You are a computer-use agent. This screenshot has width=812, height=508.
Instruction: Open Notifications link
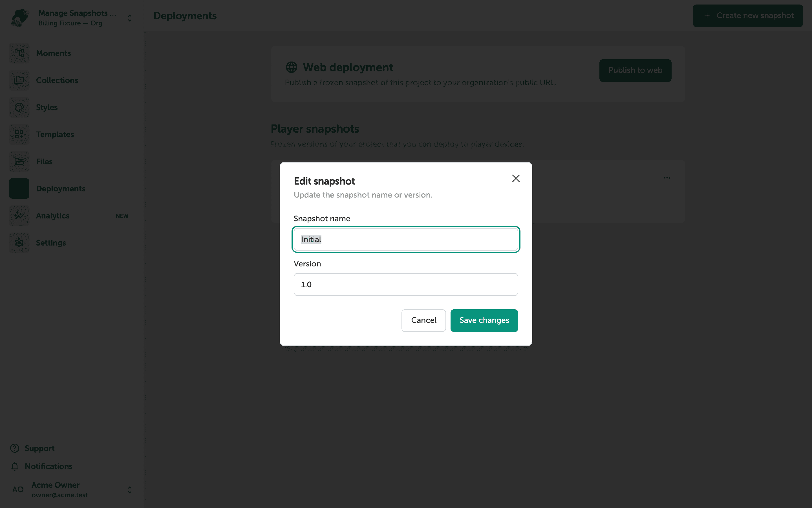point(49,466)
